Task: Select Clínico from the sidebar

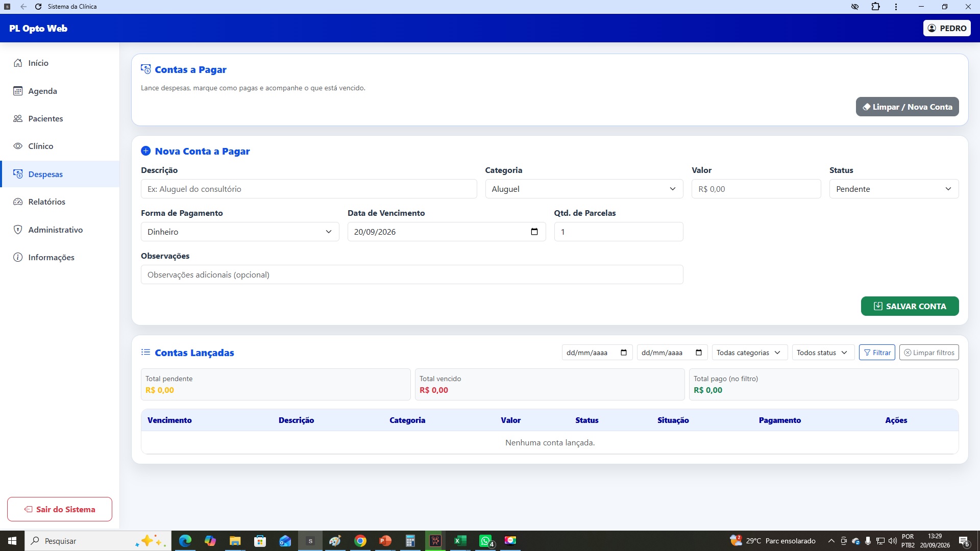Action: point(60,146)
